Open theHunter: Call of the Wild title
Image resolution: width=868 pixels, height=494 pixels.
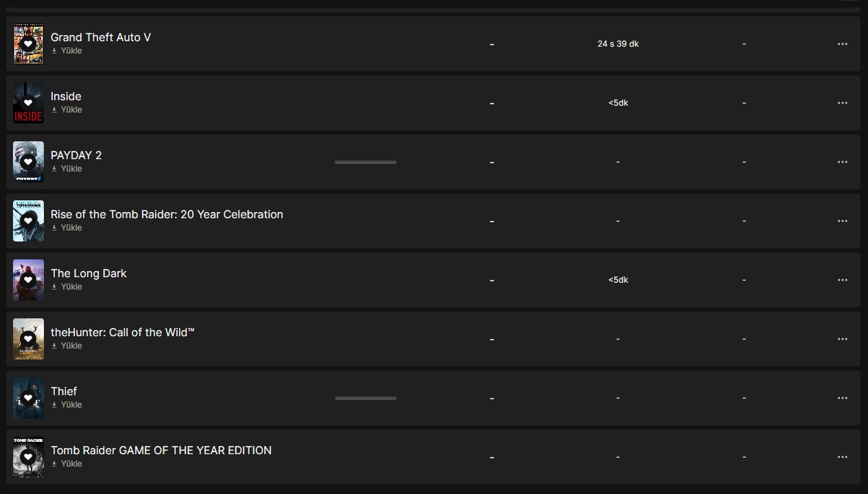[x=123, y=332]
